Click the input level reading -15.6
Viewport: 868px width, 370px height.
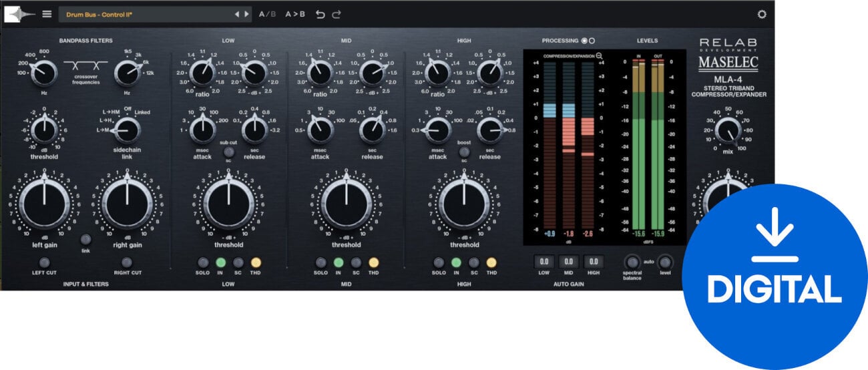coord(639,234)
